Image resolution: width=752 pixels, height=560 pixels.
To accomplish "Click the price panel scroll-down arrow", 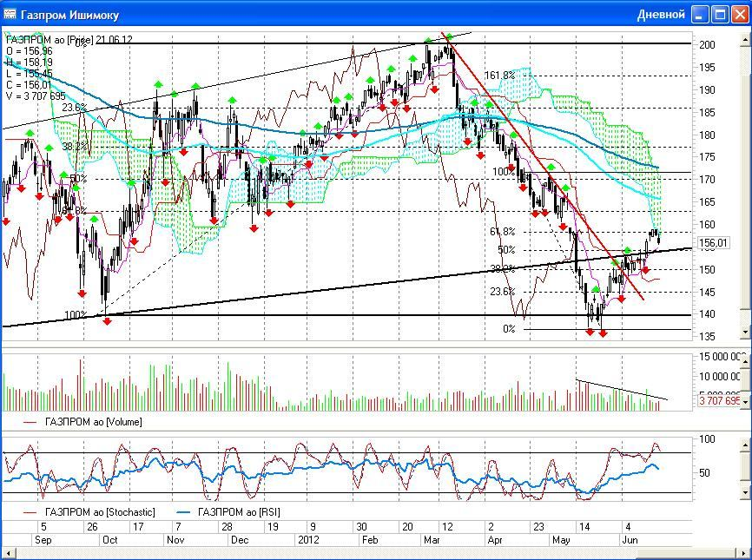I will click(x=745, y=332).
